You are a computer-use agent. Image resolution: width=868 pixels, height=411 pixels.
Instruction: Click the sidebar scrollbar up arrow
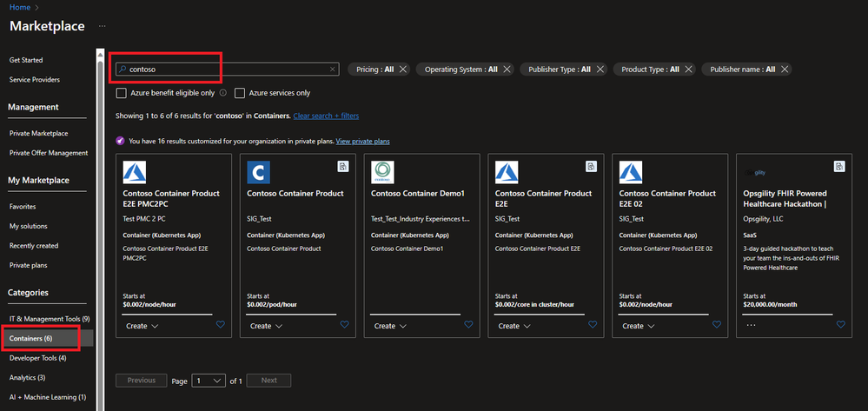point(100,54)
